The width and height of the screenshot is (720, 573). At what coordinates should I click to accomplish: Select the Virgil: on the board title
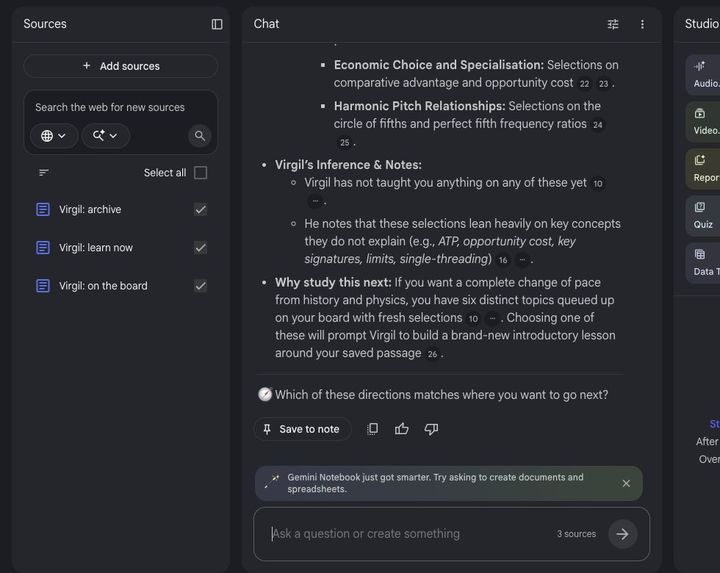pos(103,286)
